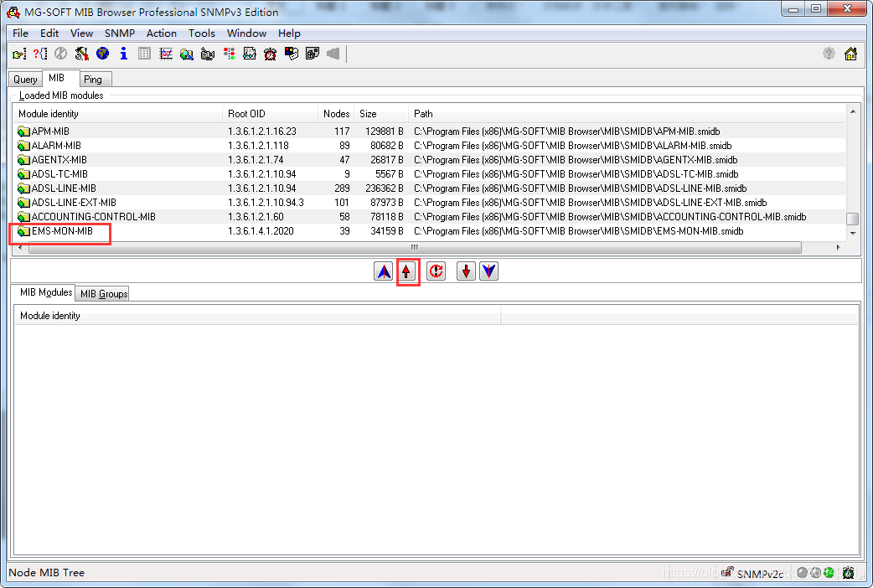Unload selected module with red down arrow
This screenshot has width=873, height=588.
coord(466,271)
